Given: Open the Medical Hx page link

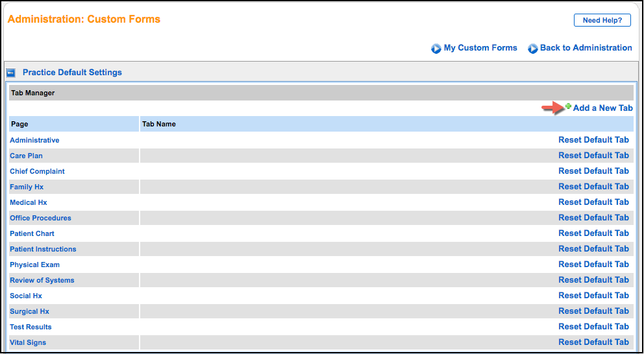Looking at the screenshot, I should point(29,202).
